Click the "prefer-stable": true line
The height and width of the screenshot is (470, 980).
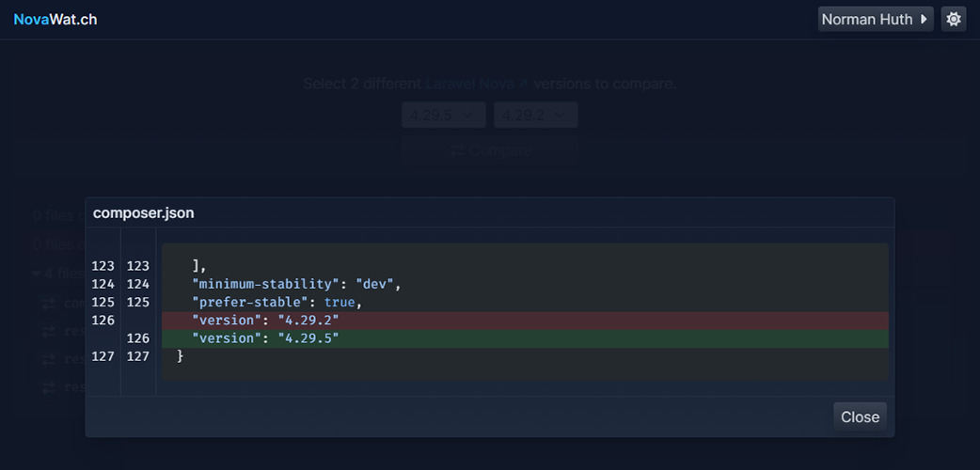pyautogui.click(x=277, y=303)
